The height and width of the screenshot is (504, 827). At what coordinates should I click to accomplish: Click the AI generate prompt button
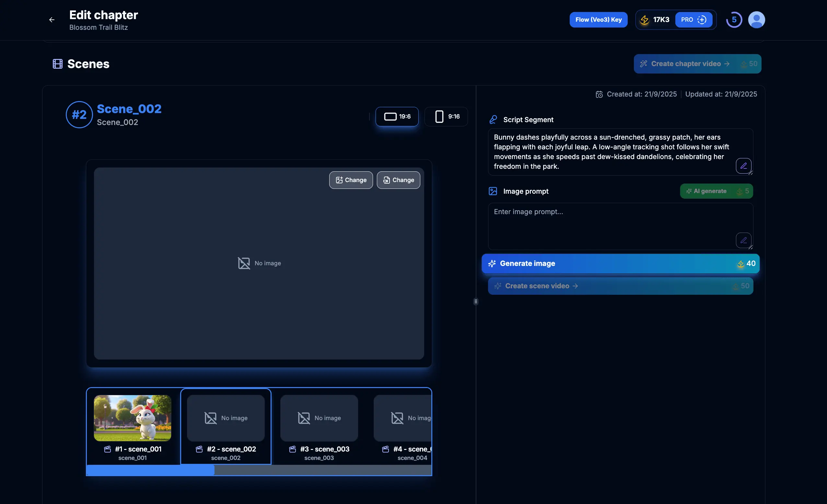[716, 191]
